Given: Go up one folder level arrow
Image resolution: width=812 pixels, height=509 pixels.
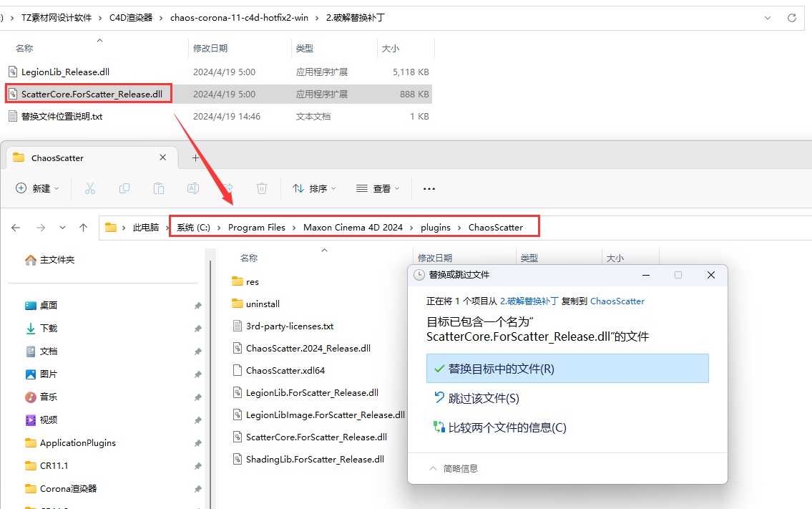Looking at the screenshot, I should pos(84,228).
